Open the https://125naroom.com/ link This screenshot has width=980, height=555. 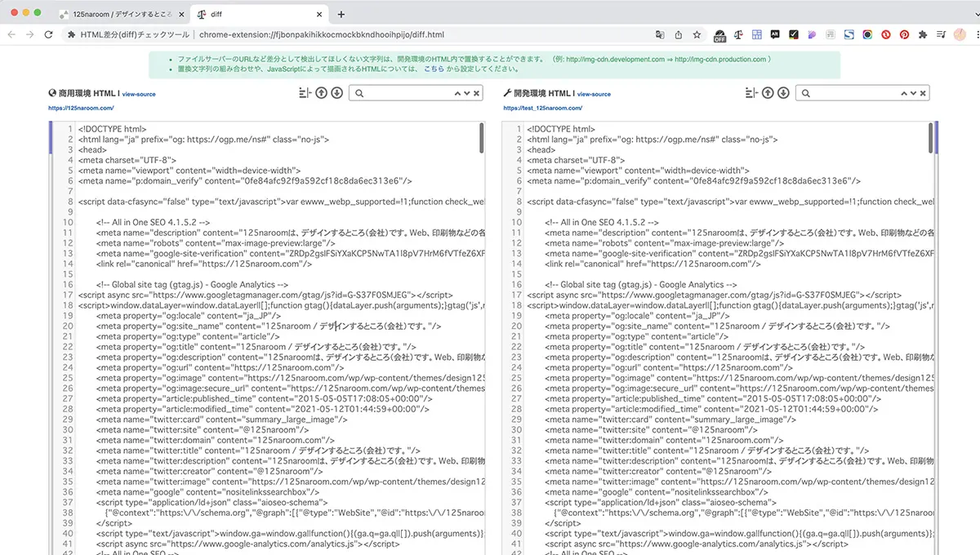coord(81,108)
